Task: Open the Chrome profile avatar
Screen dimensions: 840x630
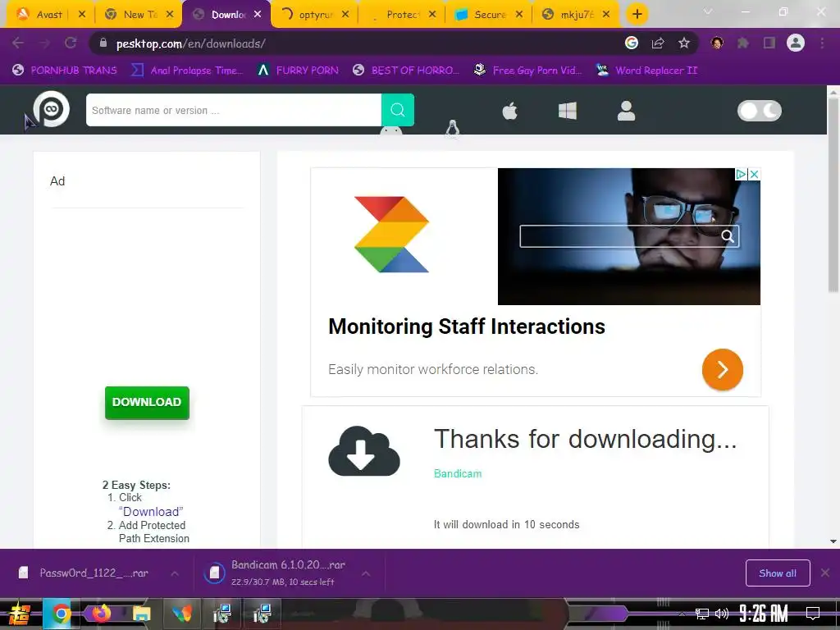Action: tap(796, 43)
